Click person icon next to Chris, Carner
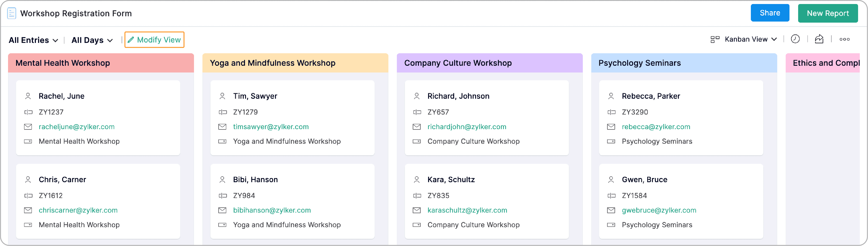 coord(28,180)
